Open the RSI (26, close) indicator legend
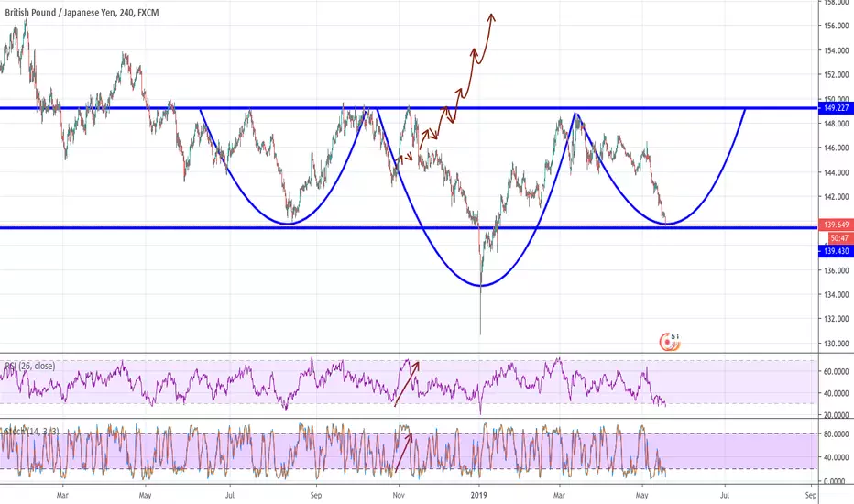 point(30,367)
